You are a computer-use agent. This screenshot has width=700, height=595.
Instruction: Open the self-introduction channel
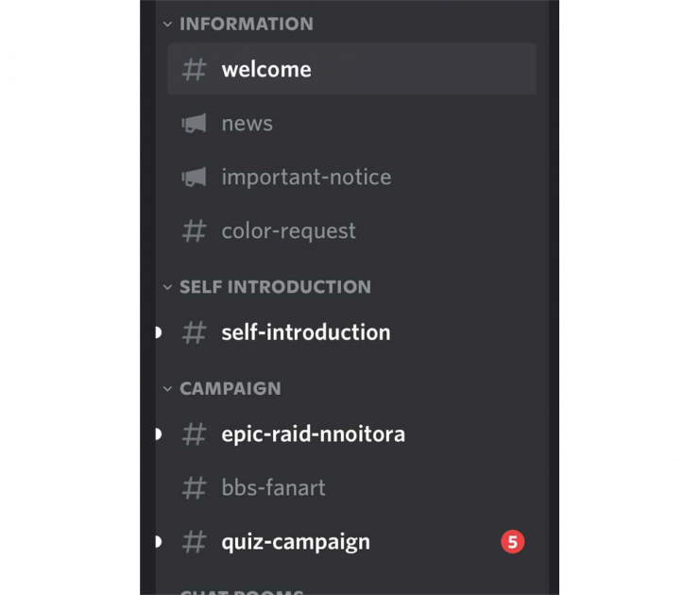[305, 332]
